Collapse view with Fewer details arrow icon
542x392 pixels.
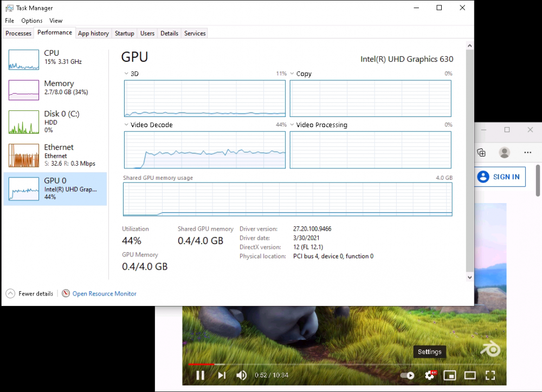[10, 293]
